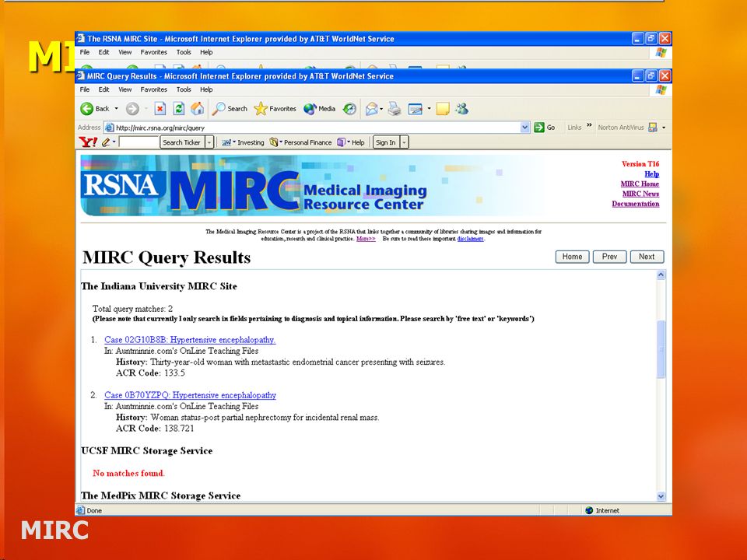
Task: Click the Done page icon in status bar
Action: coord(80,510)
